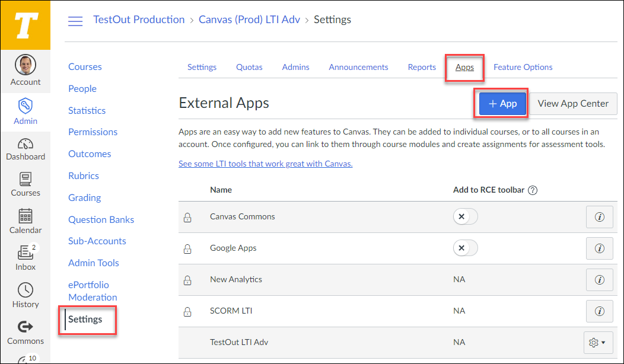Open Sub-Accounts in the account menu
Image resolution: width=624 pixels, height=364 pixels.
tap(97, 241)
